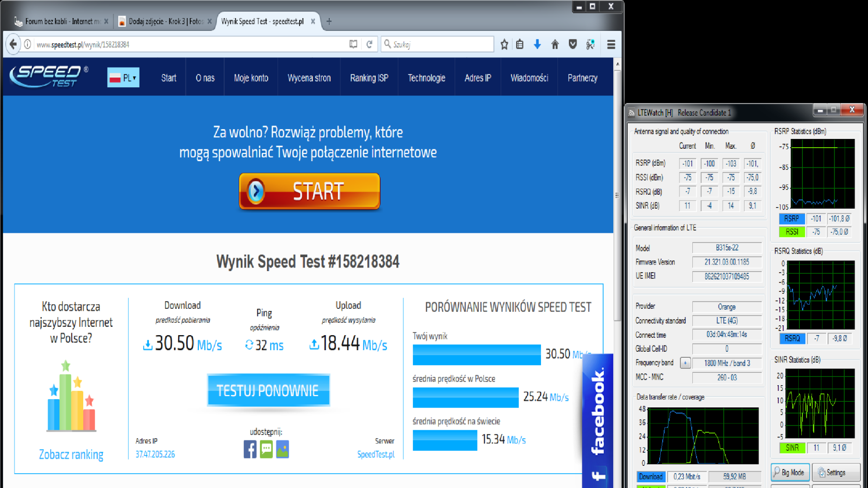Open SpeedTest.pl server link
Screen dimensions: 868x488
(376, 454)
